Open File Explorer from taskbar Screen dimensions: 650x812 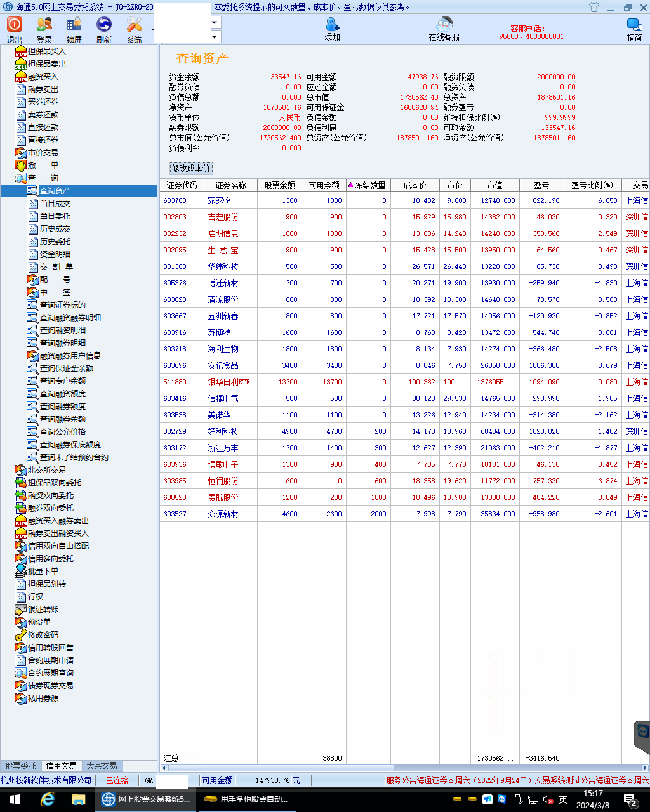78,799
